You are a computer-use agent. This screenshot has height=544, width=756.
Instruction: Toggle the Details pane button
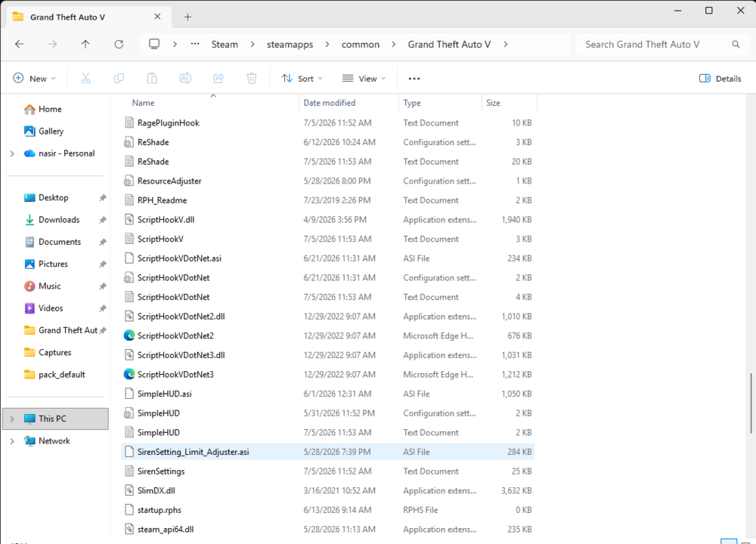coord(720,79)
